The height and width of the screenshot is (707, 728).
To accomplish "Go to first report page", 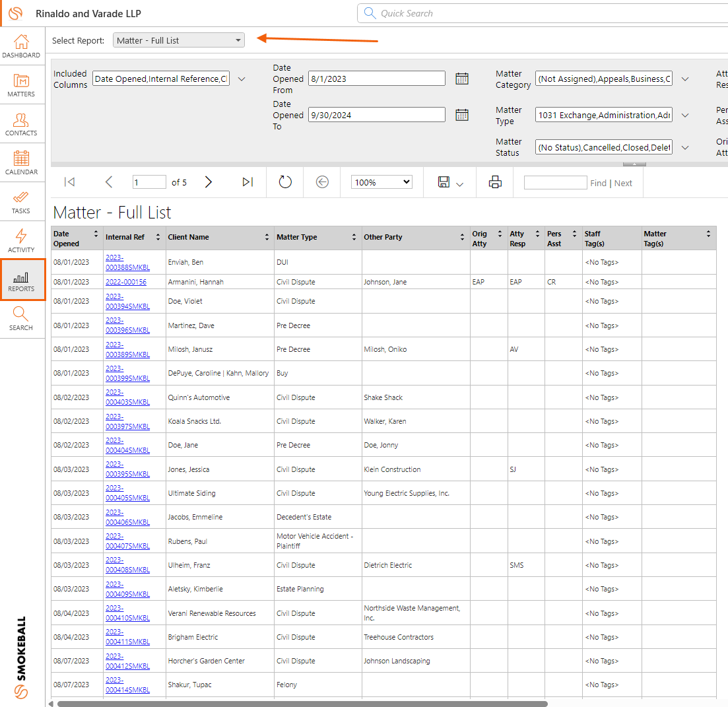I will click(x=70, y=182).
